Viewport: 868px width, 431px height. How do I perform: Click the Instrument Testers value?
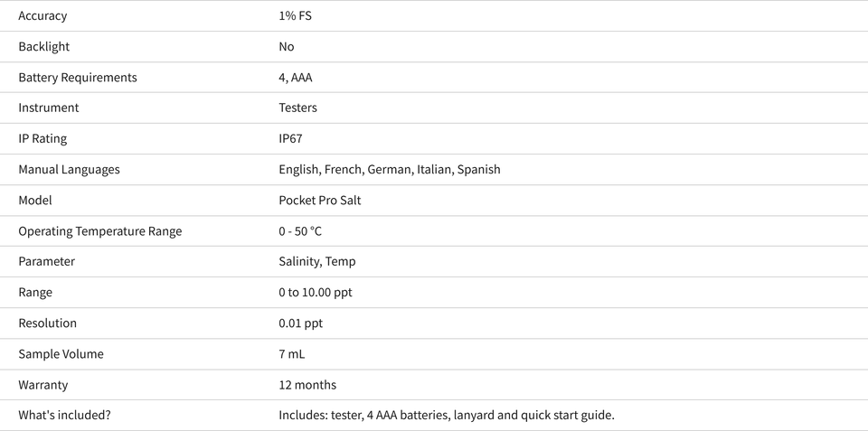297,108
